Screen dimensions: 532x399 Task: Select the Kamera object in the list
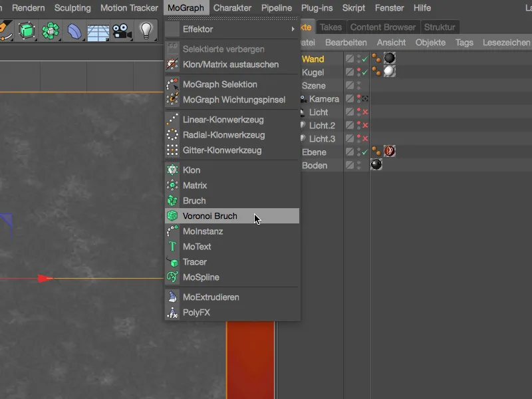pos(324,98)
